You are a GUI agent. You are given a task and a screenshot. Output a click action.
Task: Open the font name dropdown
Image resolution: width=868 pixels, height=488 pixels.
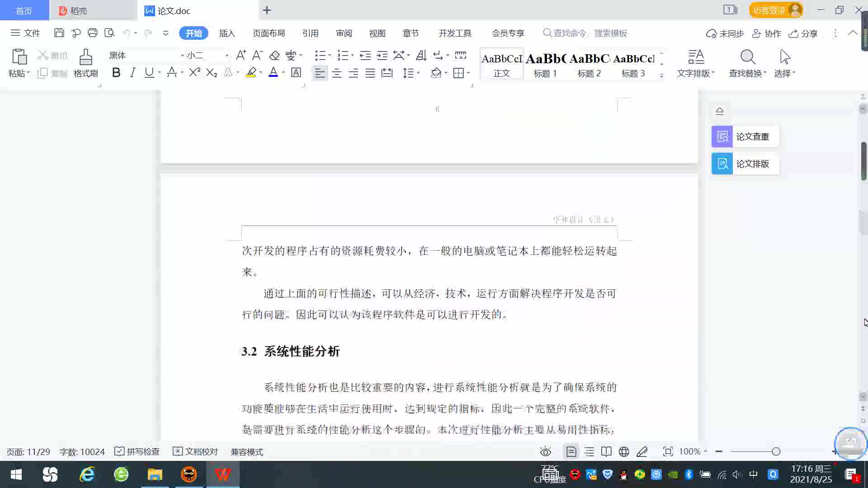182,56
